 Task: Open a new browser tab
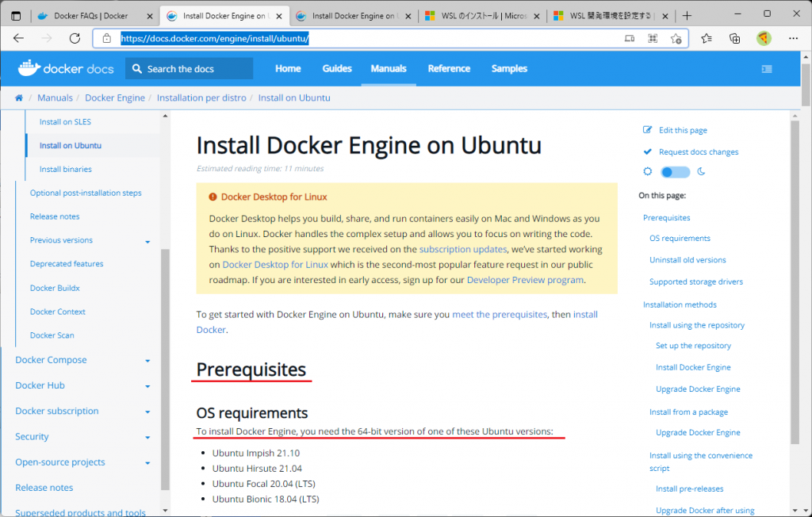(687, 16)
